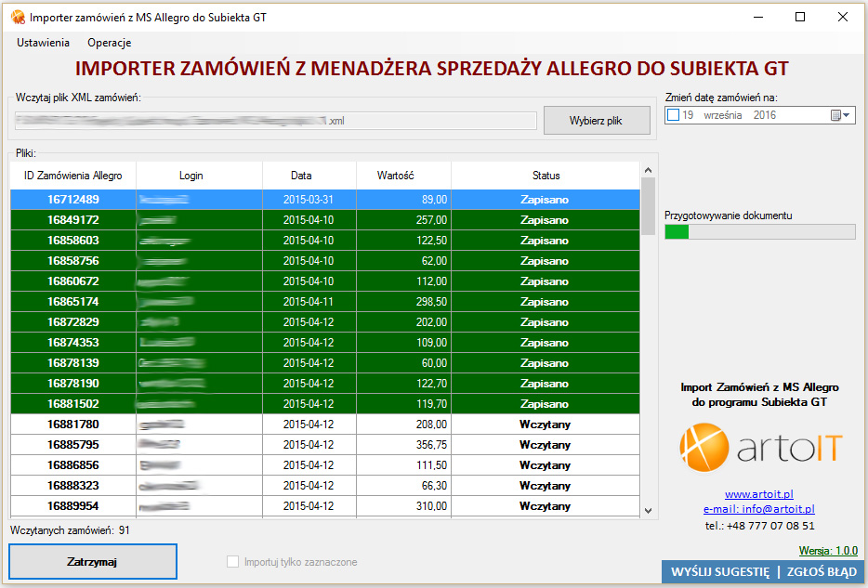The image size is (868, 588).
Task: Click the document preparation progress bar
Action: (759, 231)
